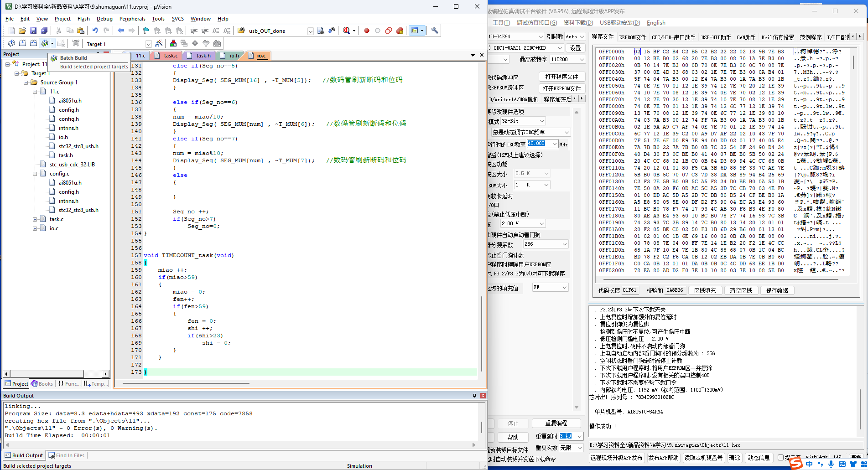Collapse the 11.c node in project tree
Viewport: 868px width, 470px height.
(x=35, y=92)
